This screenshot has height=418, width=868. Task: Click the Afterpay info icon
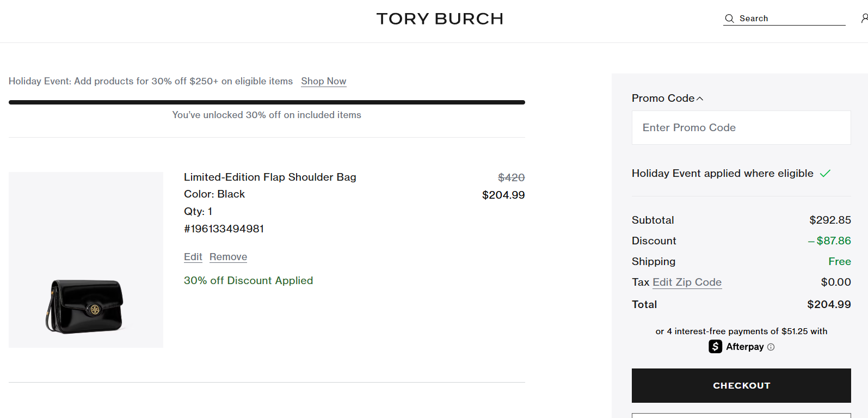[771, 347]
